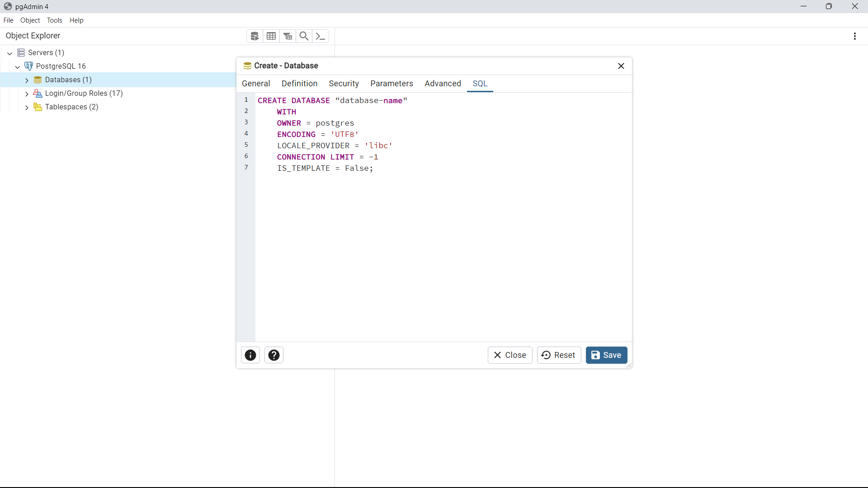Select Databases (1) tree label
Viewport: 868px width, 488px height.
pyautogui.click(x=68, y=80)
